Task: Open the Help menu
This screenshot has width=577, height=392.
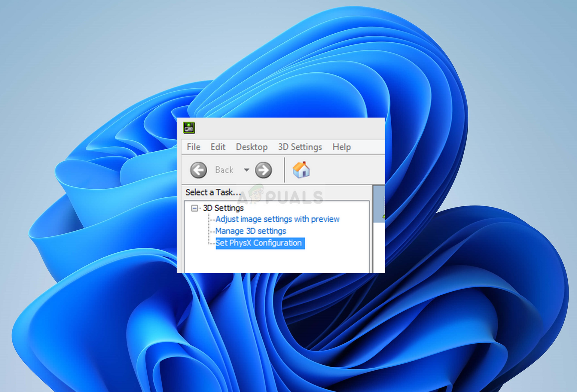Action: tap(341, 147)
